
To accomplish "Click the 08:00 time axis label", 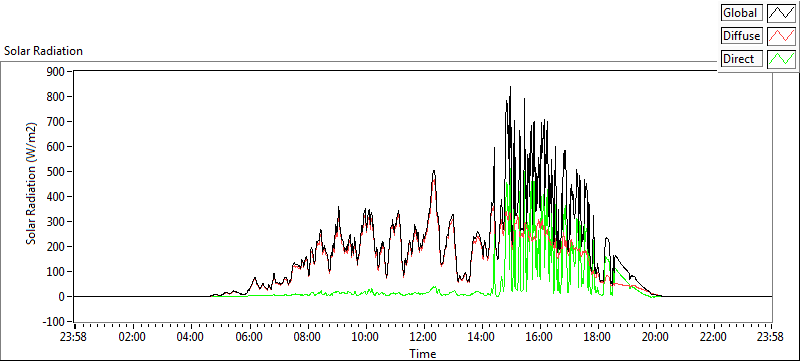I will 307,337.
